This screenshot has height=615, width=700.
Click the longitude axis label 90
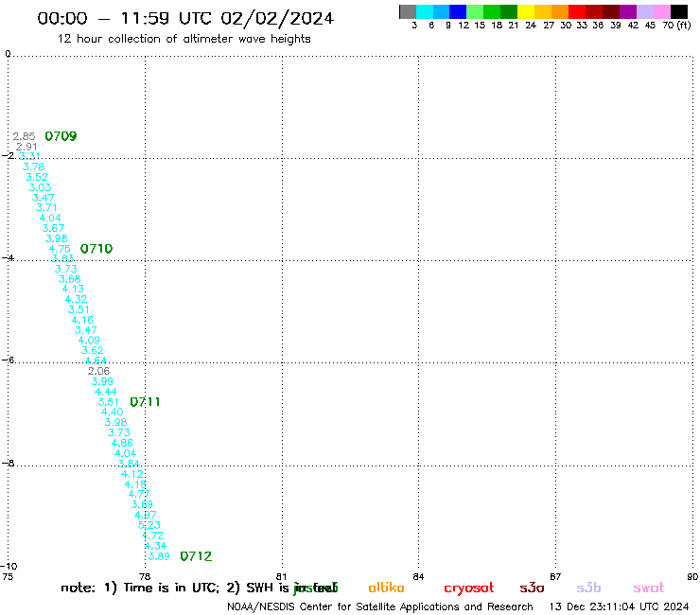coord(692,576)
